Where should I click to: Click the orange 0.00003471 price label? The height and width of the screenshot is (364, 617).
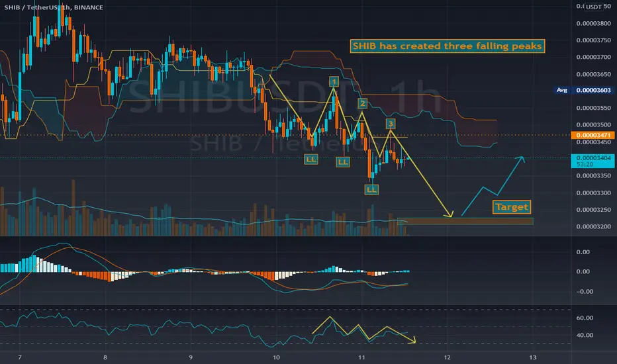click(x=593, y=135)
